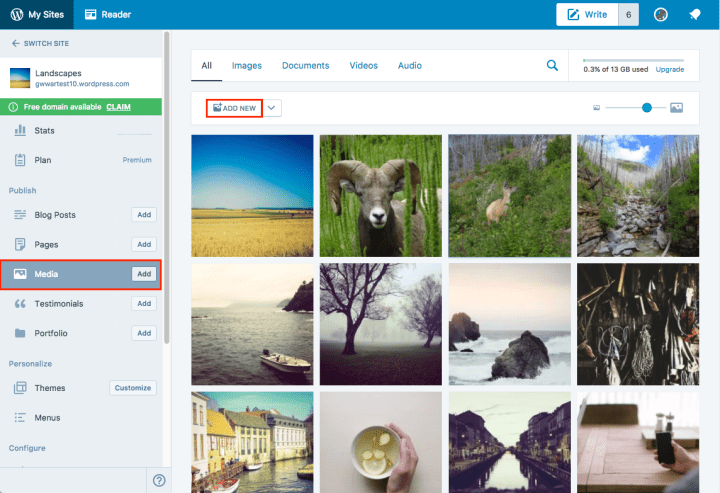720x493 pixels.
Task: Click the thumbnail size slider handle
Action: tap(647, 107)
